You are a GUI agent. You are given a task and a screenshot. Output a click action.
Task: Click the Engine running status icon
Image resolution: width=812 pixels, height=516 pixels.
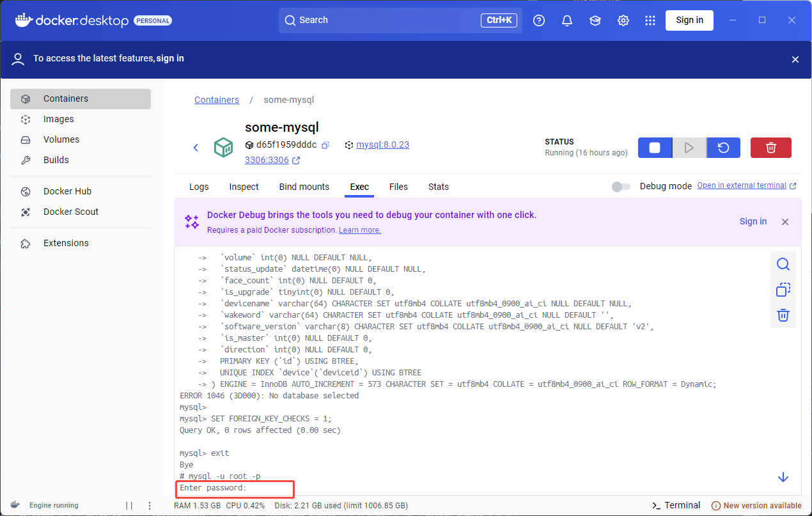pos(15,505)
